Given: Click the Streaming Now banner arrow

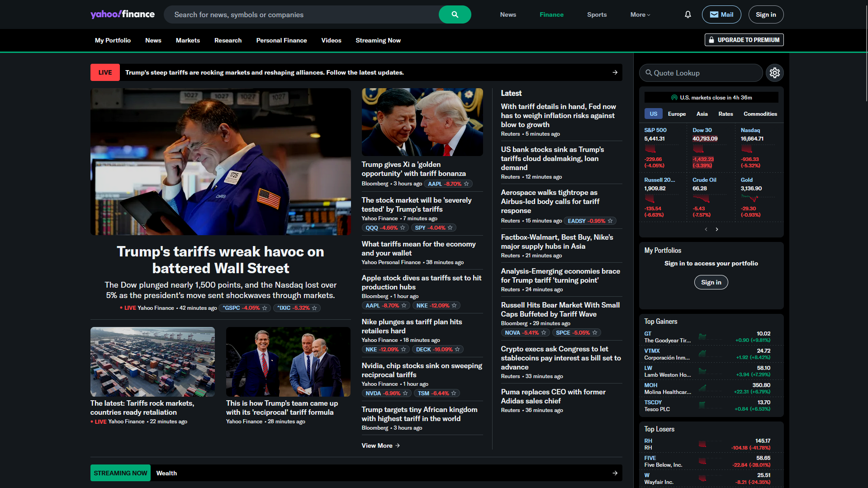Looking at the screenshot, I should 615,473.
